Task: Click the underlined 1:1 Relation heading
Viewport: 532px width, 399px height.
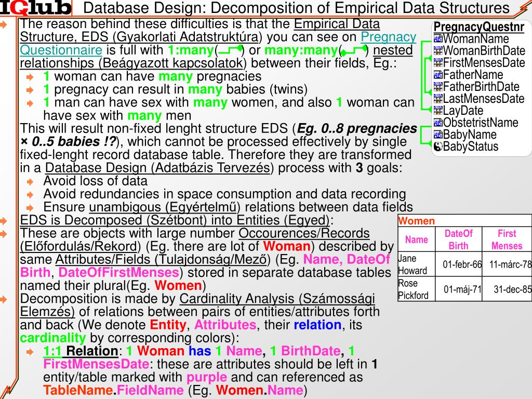Action: [x=81, y=351]
